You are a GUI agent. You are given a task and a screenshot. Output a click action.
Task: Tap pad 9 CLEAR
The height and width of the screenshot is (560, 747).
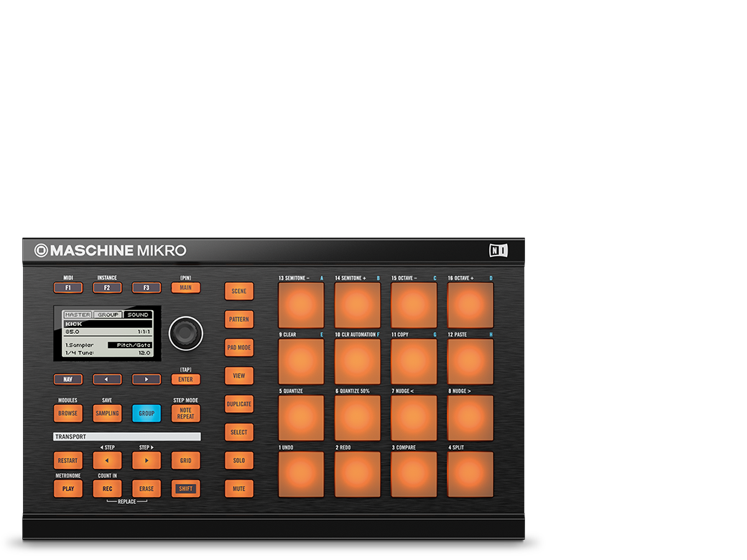pyautogui.click(x=301, y=361)
